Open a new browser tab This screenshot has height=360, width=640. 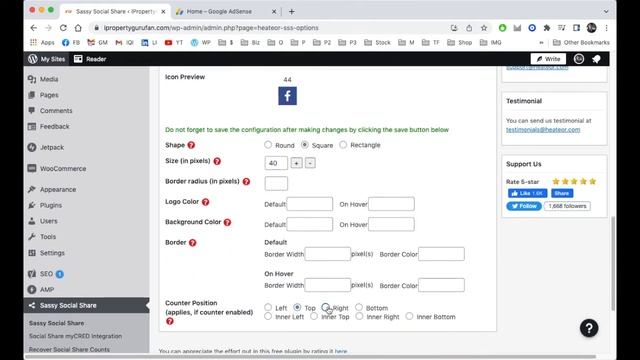(291, 11)
